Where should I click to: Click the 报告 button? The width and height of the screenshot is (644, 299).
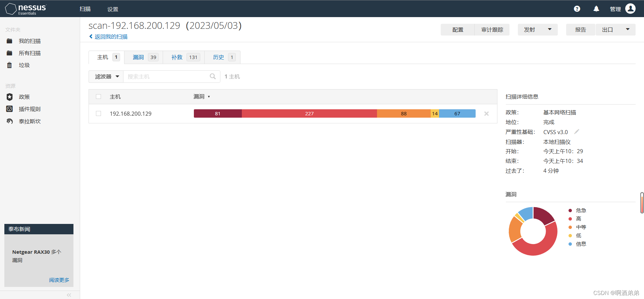point(581,29)
